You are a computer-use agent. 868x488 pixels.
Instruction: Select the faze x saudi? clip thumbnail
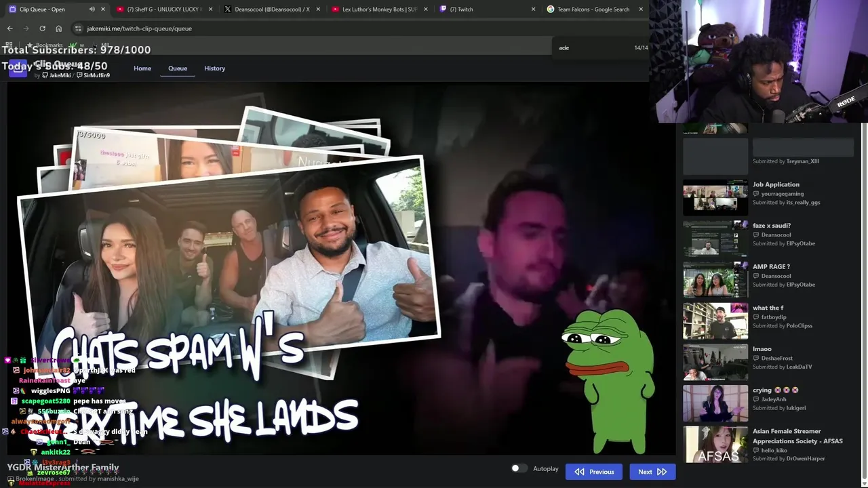click(715, 239)
